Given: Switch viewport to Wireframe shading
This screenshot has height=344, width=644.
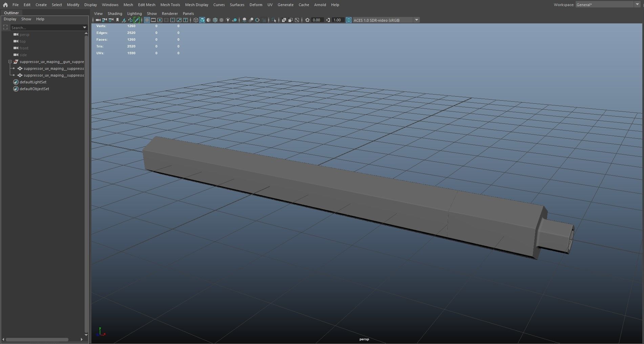Looking at the screenshot, I should click(x=196, y=20).
